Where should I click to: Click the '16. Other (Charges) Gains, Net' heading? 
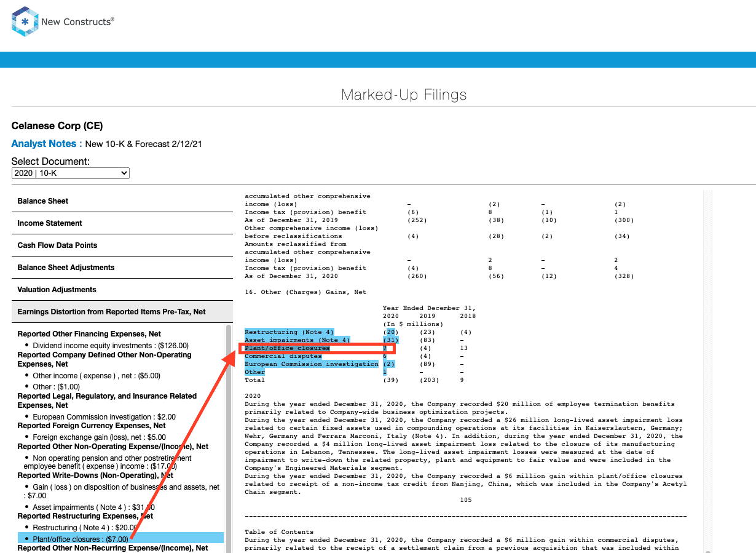pyautogui.click(x=305, y=292)
